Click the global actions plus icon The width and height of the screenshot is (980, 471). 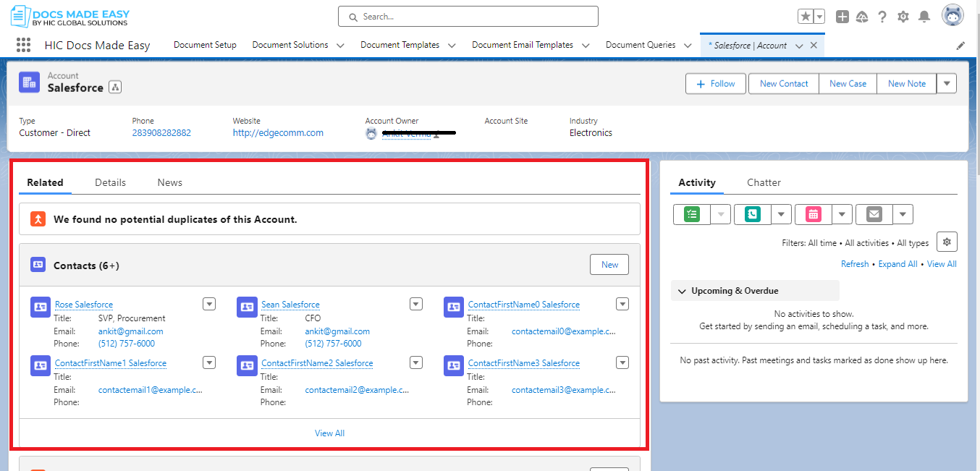pos(842,17)
